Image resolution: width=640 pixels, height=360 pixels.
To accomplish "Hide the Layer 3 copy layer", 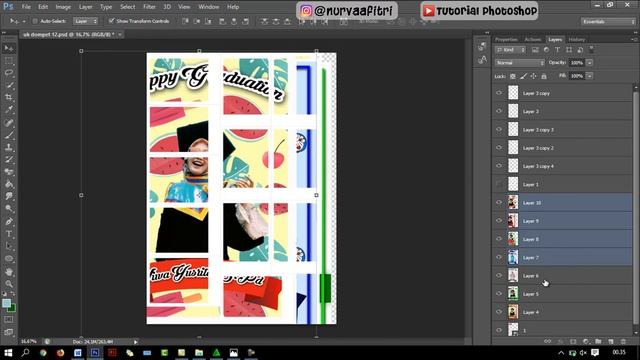I will [x=499, y=93].
